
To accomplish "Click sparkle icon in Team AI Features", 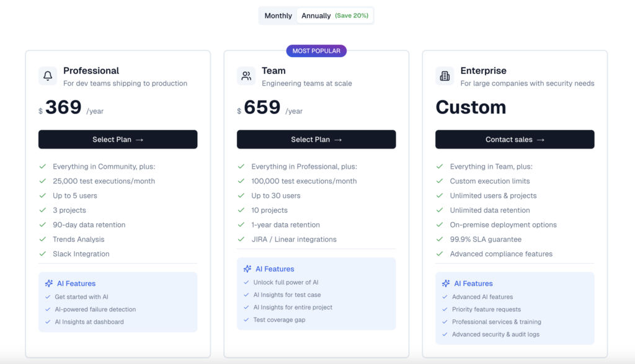I will point(247,269).
